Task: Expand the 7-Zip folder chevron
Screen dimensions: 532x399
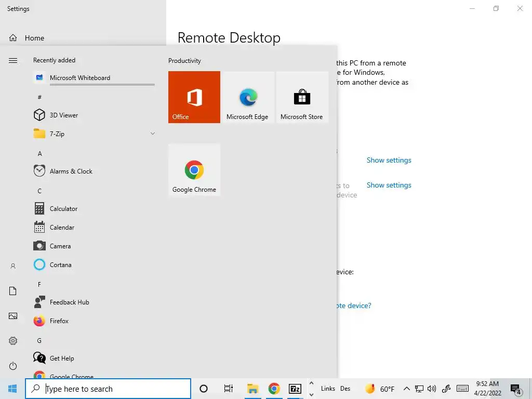Action: coord(153,134)
